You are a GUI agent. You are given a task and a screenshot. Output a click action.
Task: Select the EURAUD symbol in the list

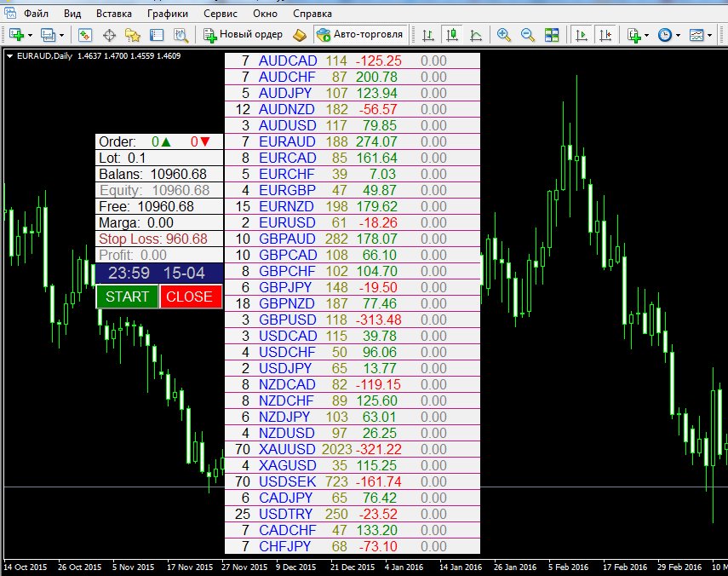[287, 141]
